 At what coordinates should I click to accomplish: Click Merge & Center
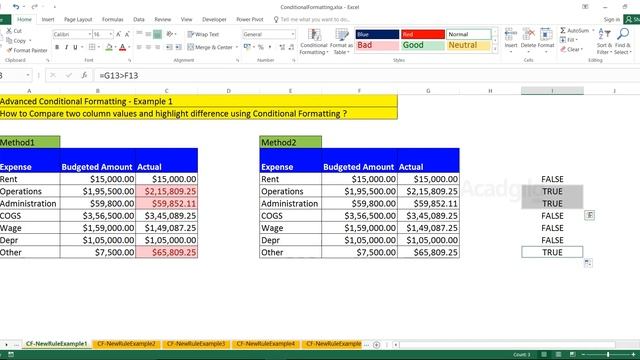coord(210,47)
